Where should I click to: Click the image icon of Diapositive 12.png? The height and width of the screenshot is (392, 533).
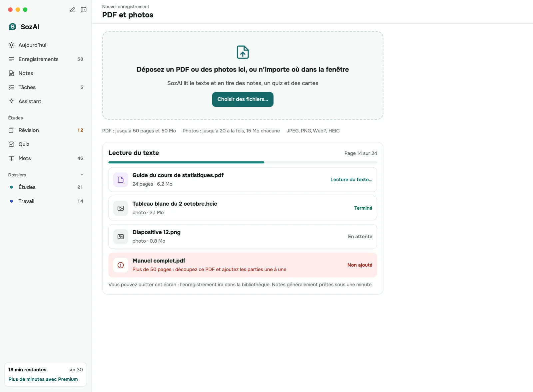121,237
